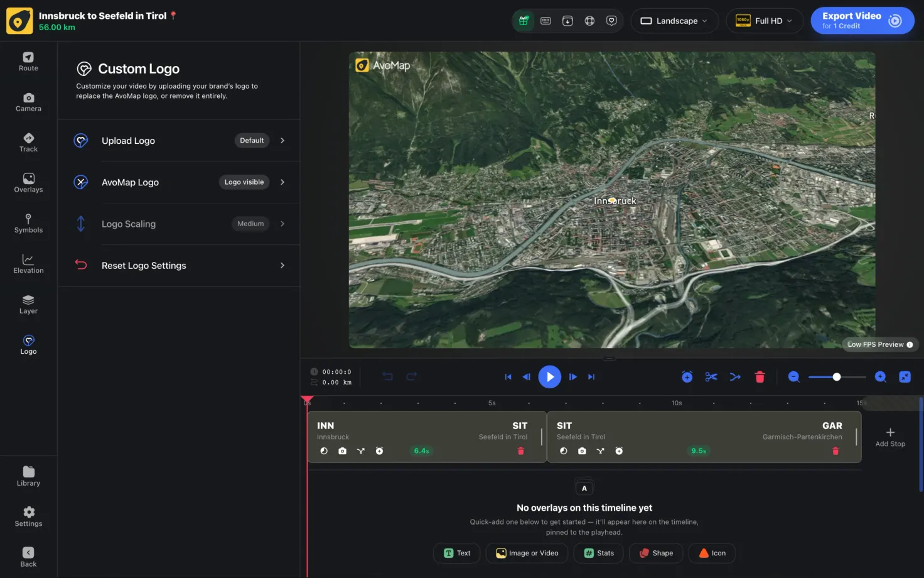The height and width of the screenshot is (578, 924).
Task: Click the red playhead marker
Action: tap(307, 400)
